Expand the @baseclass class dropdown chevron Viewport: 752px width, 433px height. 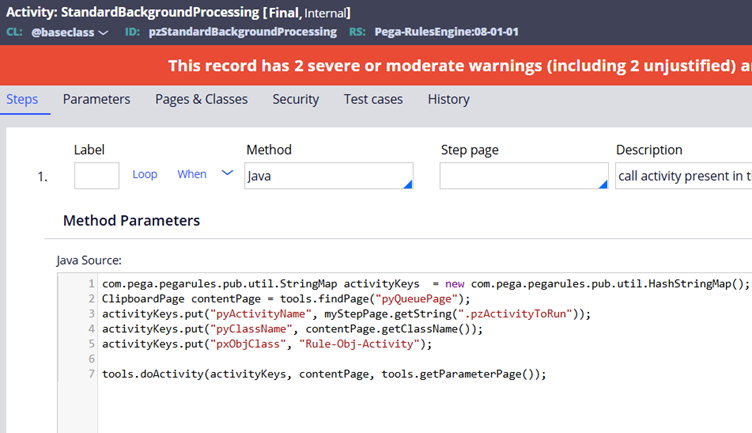tap(103, 32)
